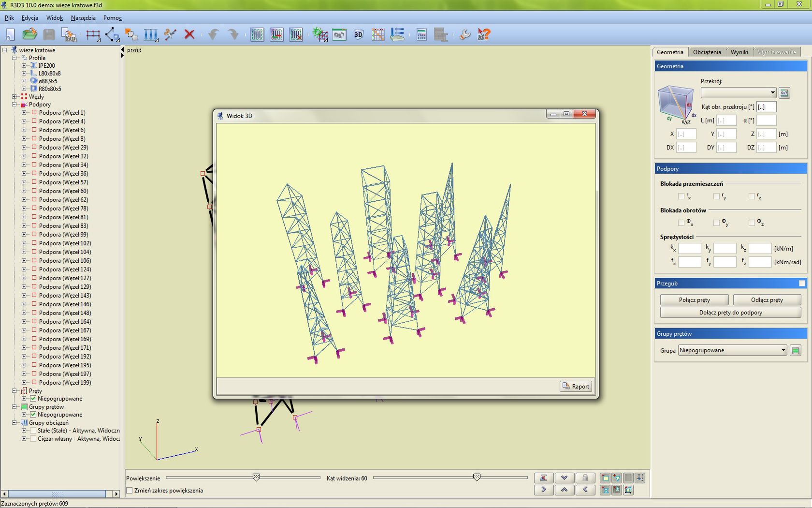Click the Odłącz pręty button

pyautogui.click(x=767, y=300)
